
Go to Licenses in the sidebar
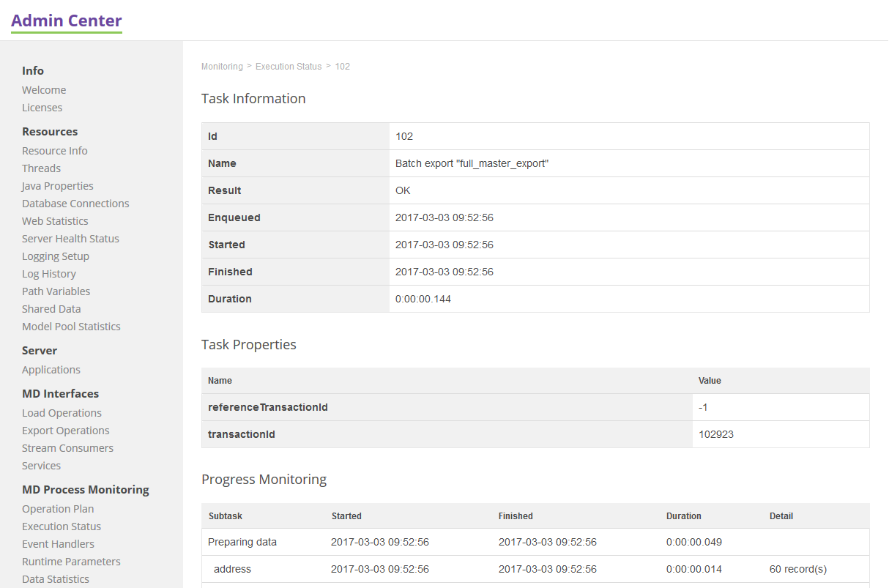(42, 108)
